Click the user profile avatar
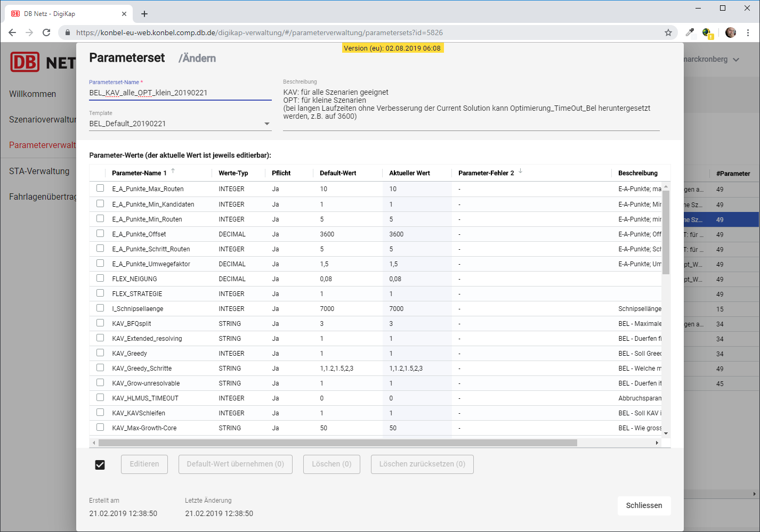This screenshot has width=760, height=532. [730, 32]
